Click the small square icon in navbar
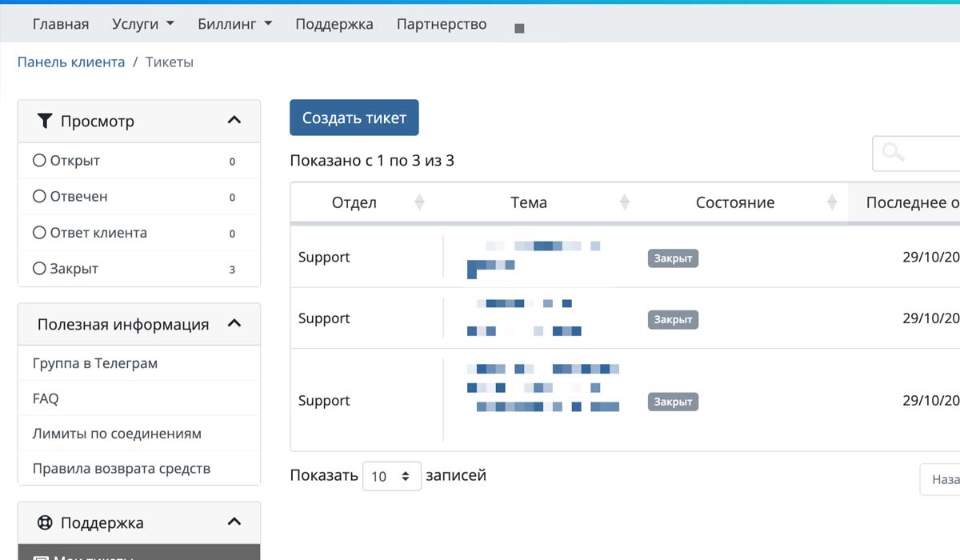 point(519,28)
